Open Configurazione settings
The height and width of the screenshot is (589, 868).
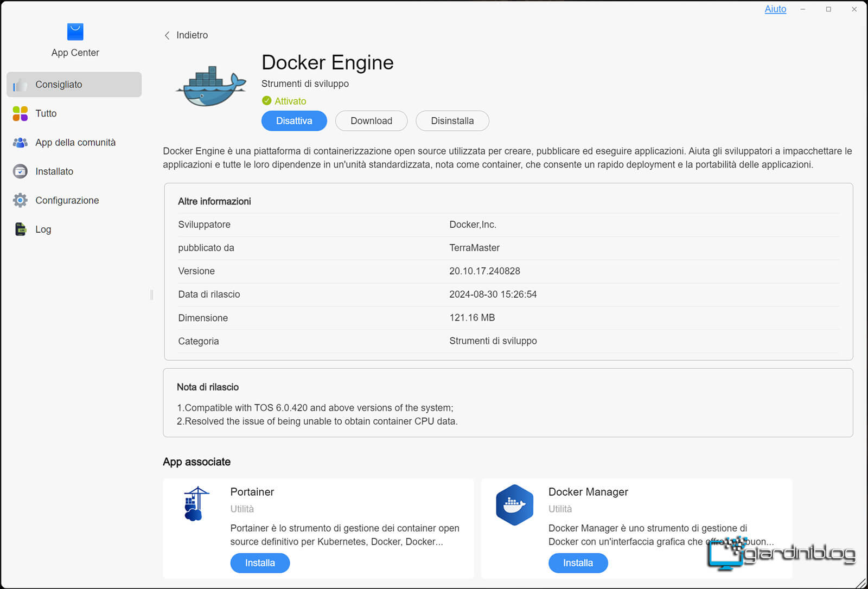coord(74,200)
